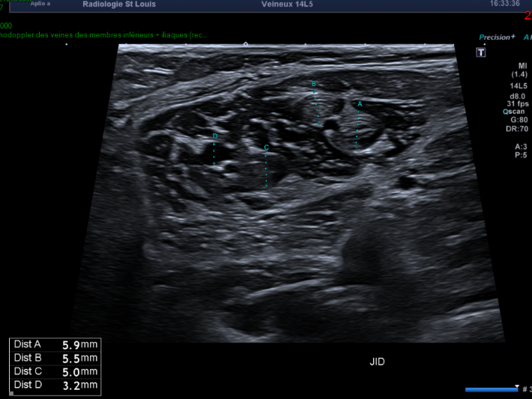This screenshot has height=399, width=532.
Task: Select the Dist C 5.0 mm row
Action: click(55, 371)
